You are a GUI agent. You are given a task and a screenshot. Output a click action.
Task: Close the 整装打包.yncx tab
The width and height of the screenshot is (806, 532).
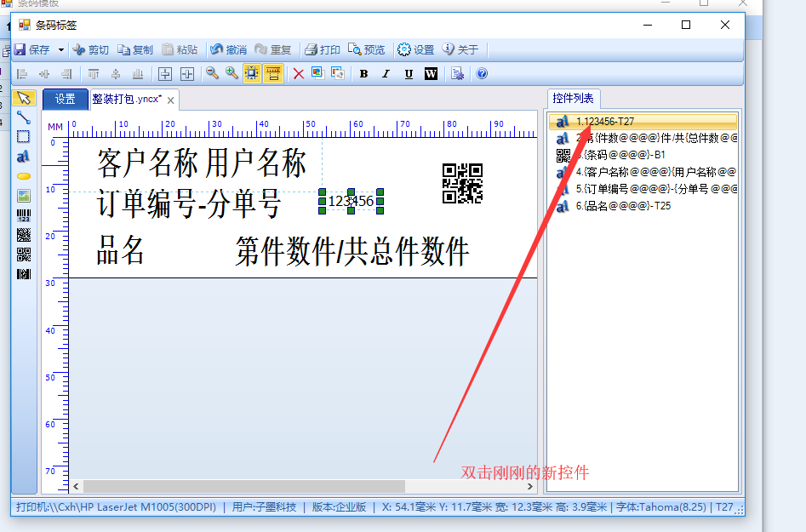[171, 100]
